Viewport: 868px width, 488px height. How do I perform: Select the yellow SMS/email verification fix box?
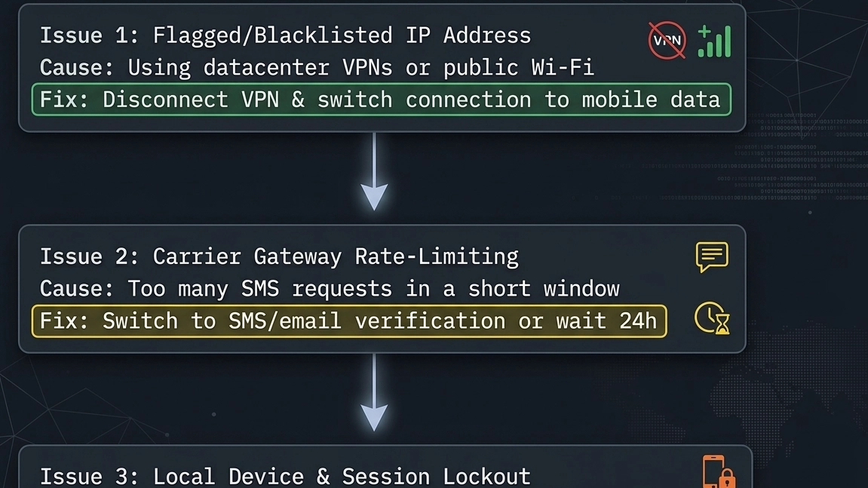click(349, 321)
